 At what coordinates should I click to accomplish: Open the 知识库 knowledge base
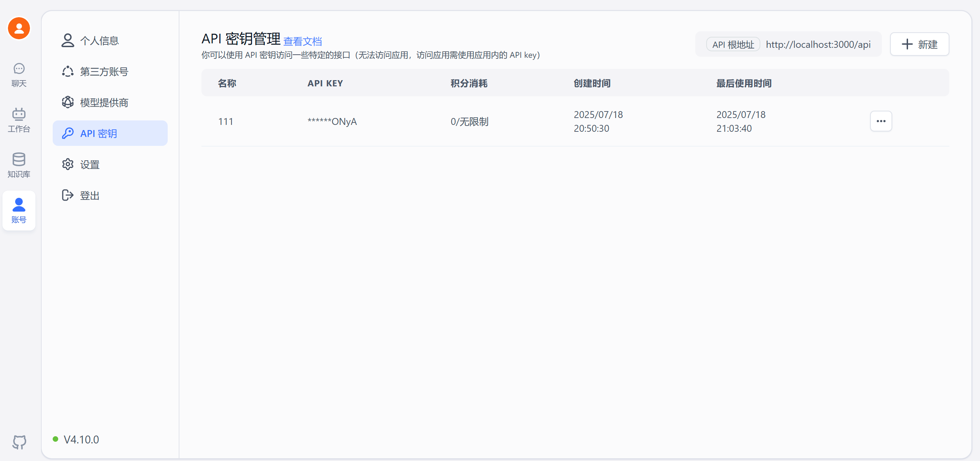pos(19,165)
